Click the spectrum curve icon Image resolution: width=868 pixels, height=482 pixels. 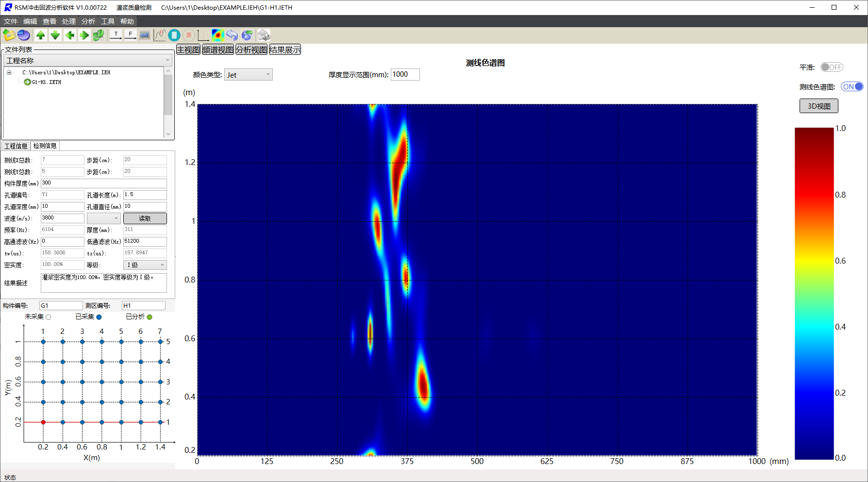[x=160, y=35]
